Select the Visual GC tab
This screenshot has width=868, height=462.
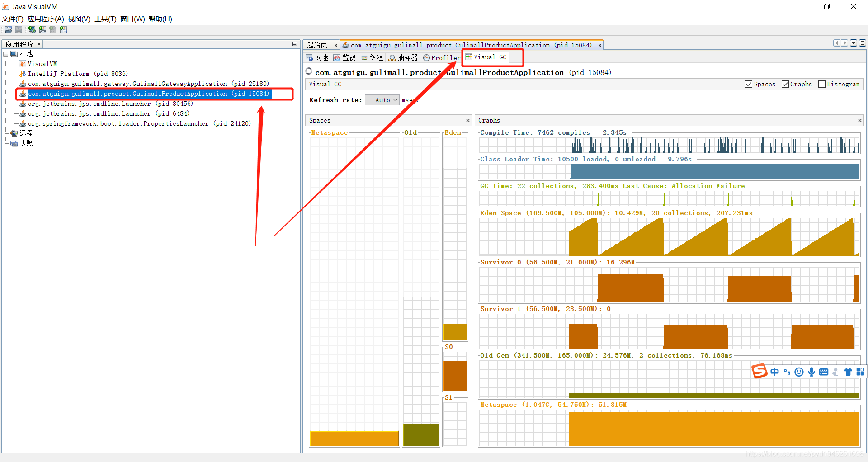pos(486,57)
